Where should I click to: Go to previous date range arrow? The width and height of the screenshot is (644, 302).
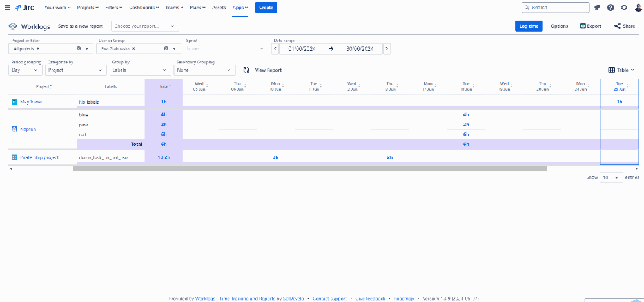[x=276, y=48]
